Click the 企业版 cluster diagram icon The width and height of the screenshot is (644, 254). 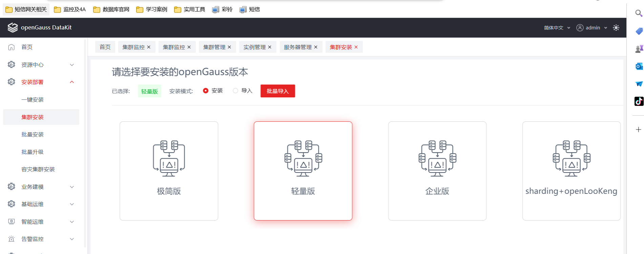[437, 158]
